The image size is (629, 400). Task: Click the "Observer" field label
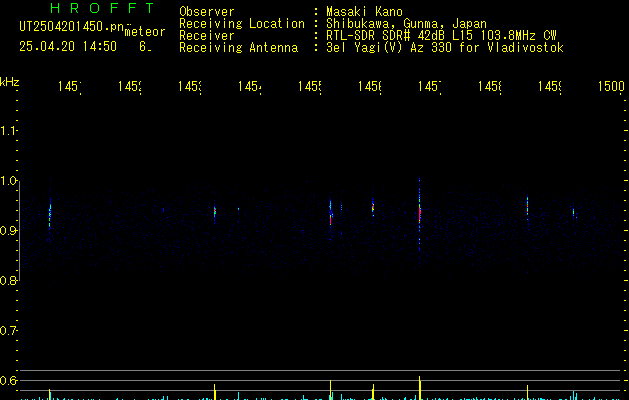(x=207, y=11)
